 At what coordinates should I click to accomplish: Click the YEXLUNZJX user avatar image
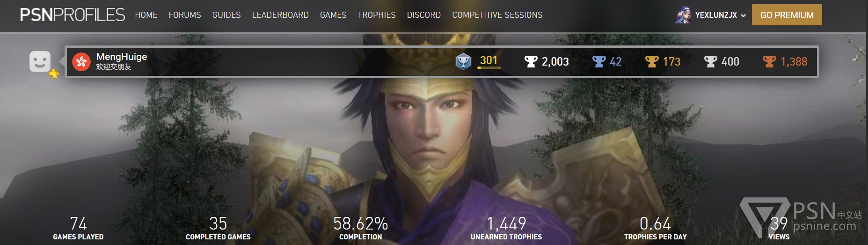(x=683, y=15)
